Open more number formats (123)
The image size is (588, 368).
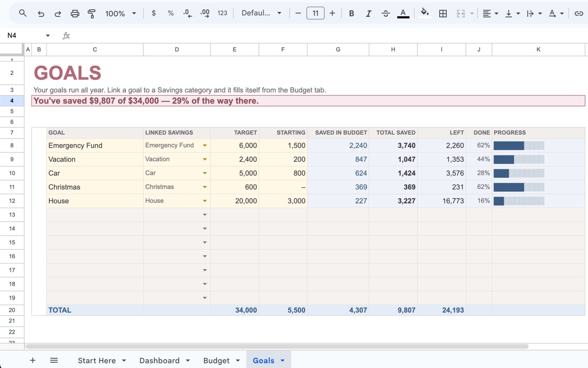222,13
